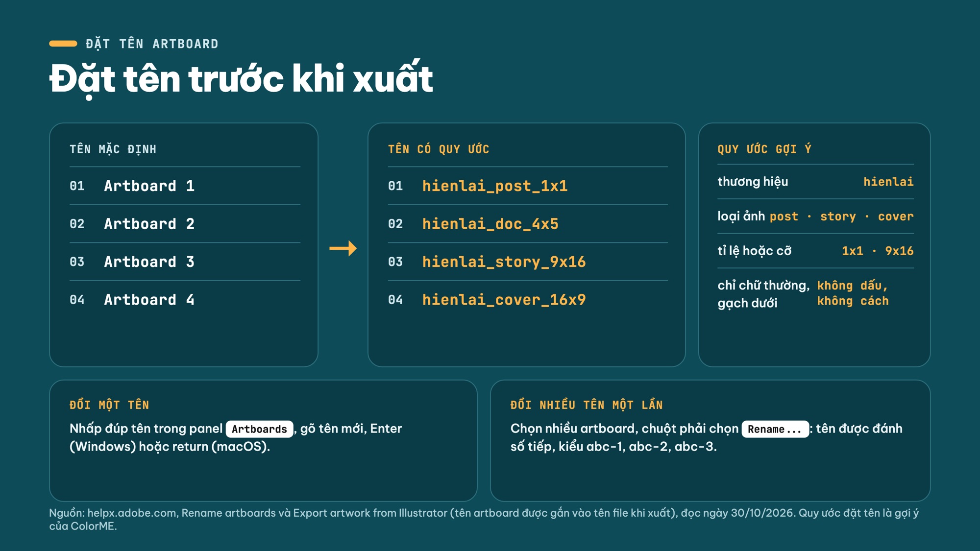980x551 pixels.
Task: Select the 'Artboard 3' row
Action: pyautogui.click(x=185, y=262)
